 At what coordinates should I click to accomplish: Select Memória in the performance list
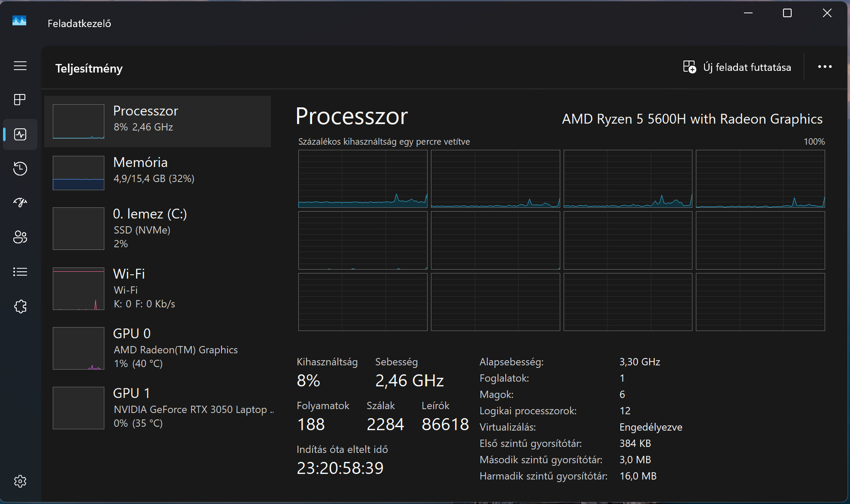click(x=157, y=173)
